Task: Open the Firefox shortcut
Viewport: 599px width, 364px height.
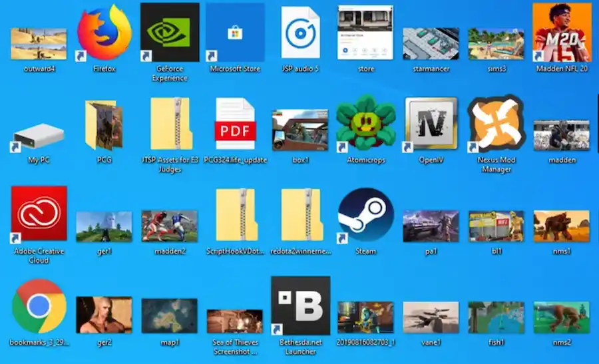Action: (x=104, y=32)
